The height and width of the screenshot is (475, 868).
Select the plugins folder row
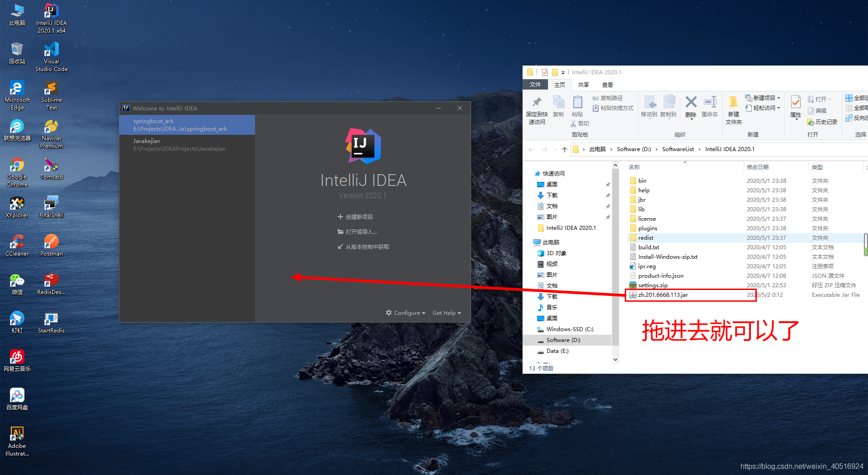745,228
